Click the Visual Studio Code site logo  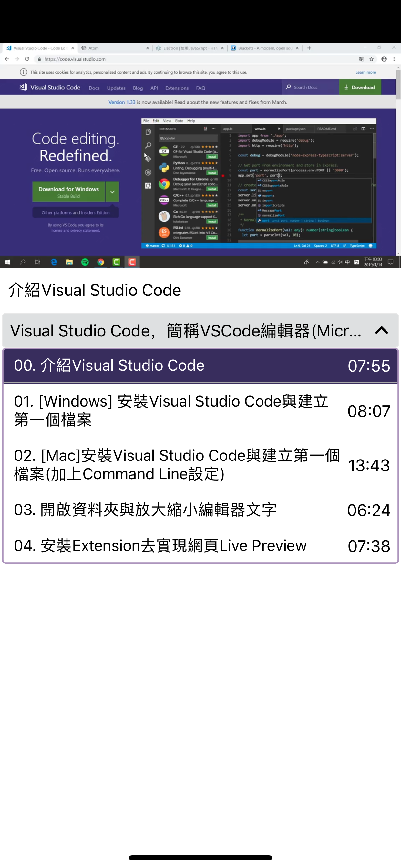tap(50, 87)
